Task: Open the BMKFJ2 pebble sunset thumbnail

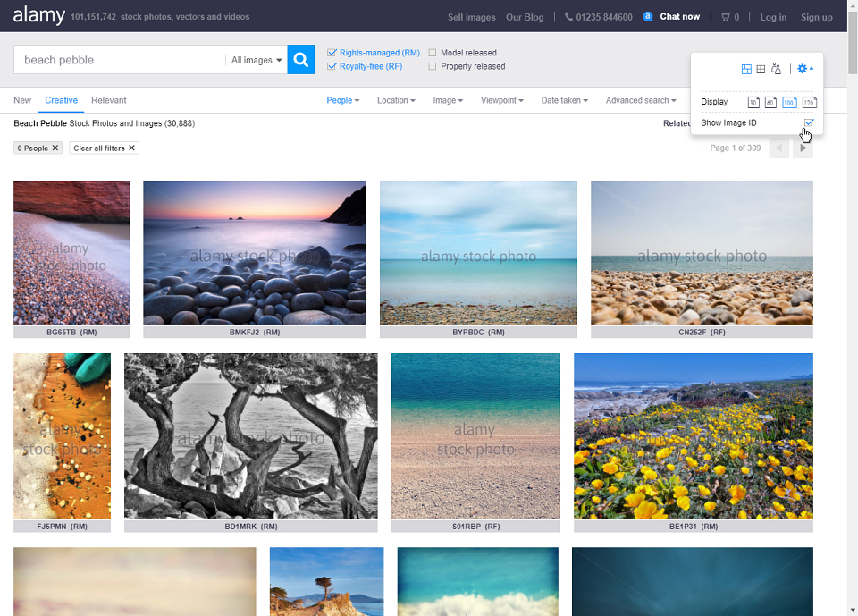Action: tap(255, 254)
